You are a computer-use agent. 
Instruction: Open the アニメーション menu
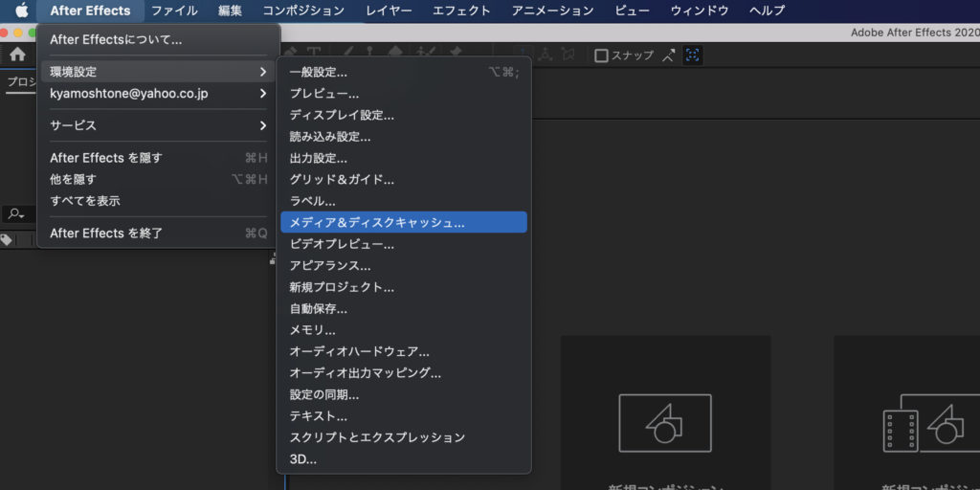552,11
